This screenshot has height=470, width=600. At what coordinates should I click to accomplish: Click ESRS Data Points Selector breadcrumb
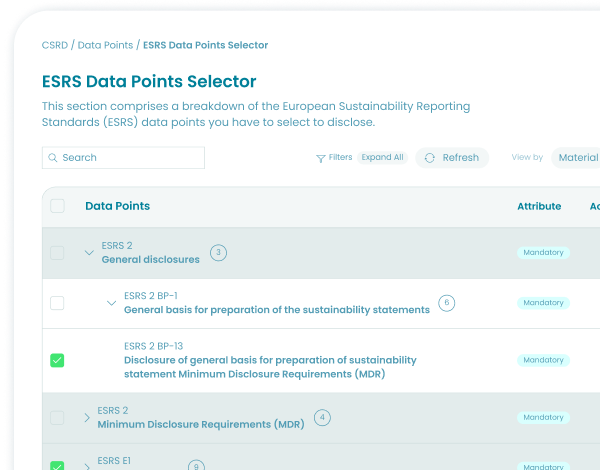click(205, 45)
